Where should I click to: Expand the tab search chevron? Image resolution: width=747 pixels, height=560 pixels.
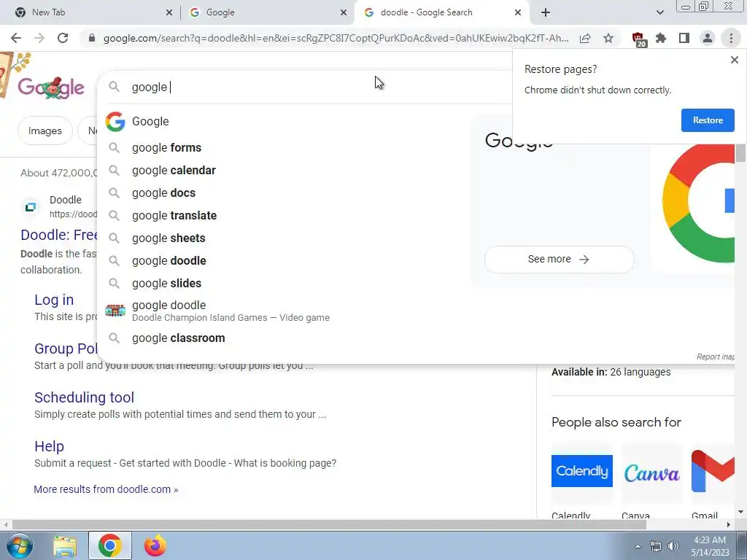coord(659,12)
